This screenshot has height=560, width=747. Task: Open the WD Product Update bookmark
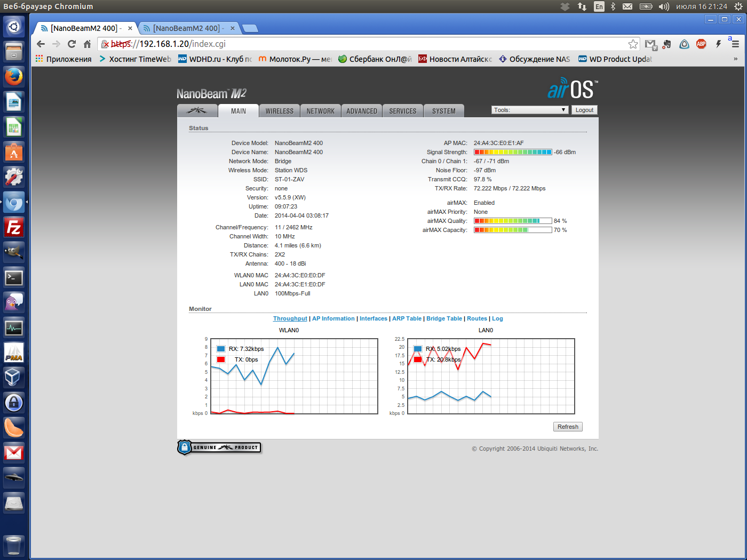pyautogui.click(x=615, y=59)
